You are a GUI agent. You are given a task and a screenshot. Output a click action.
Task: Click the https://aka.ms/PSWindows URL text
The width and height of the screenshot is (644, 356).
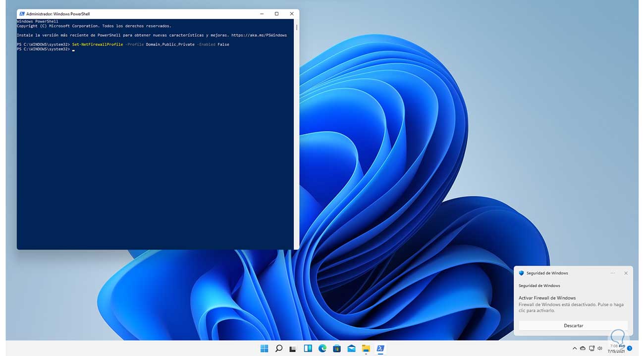[x=259, y=35]
